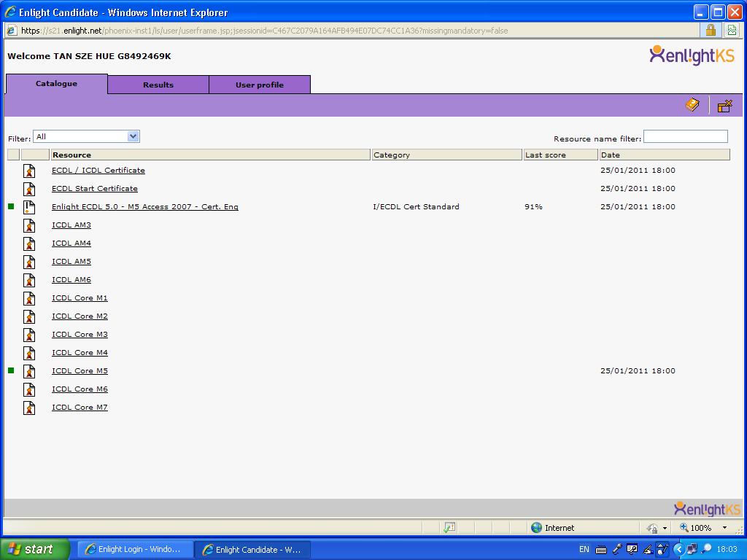The width and height of the screenshot is (747, 560).
Task: Click the 91% last score value
Action: click(x=533, y=206)
